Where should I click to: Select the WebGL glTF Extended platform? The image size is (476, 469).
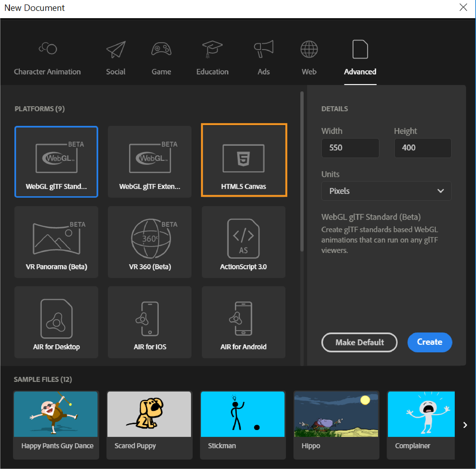point(149,161)
